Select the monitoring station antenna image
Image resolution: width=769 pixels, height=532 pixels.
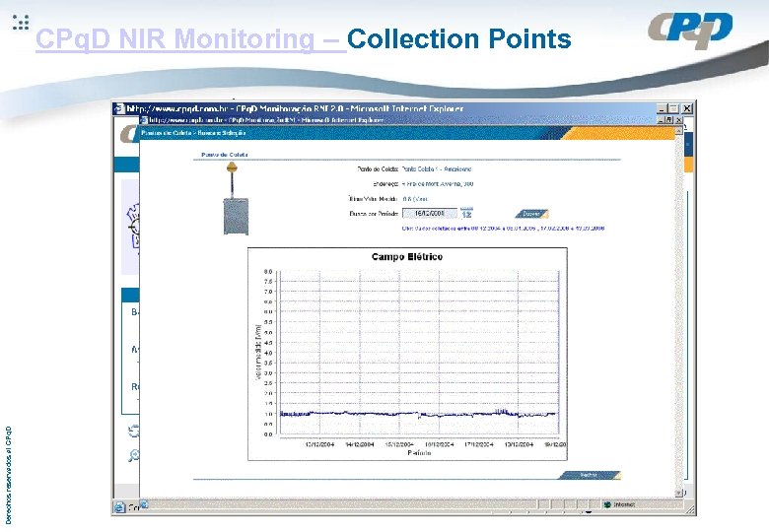pyautogui.click(x=236, y=198)
